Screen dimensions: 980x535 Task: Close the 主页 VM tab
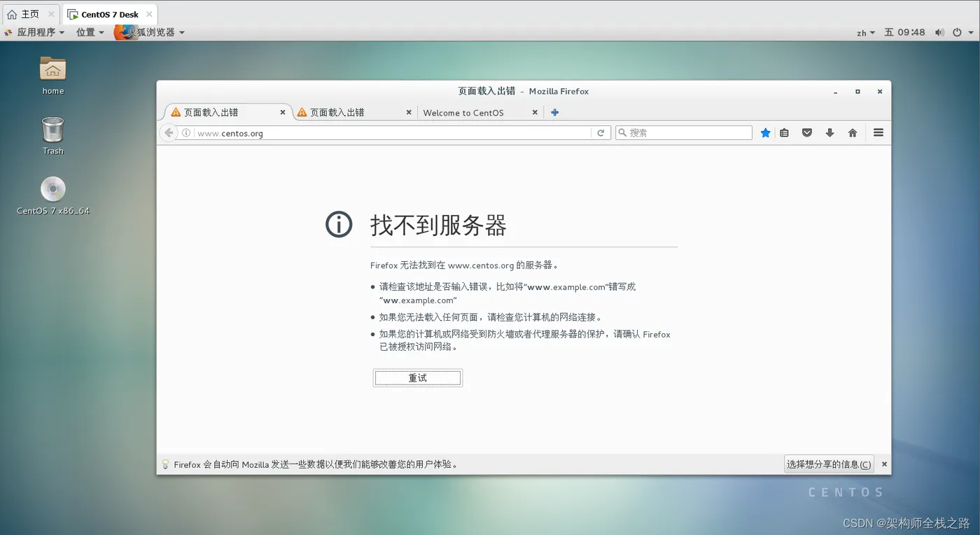(51, 14)
